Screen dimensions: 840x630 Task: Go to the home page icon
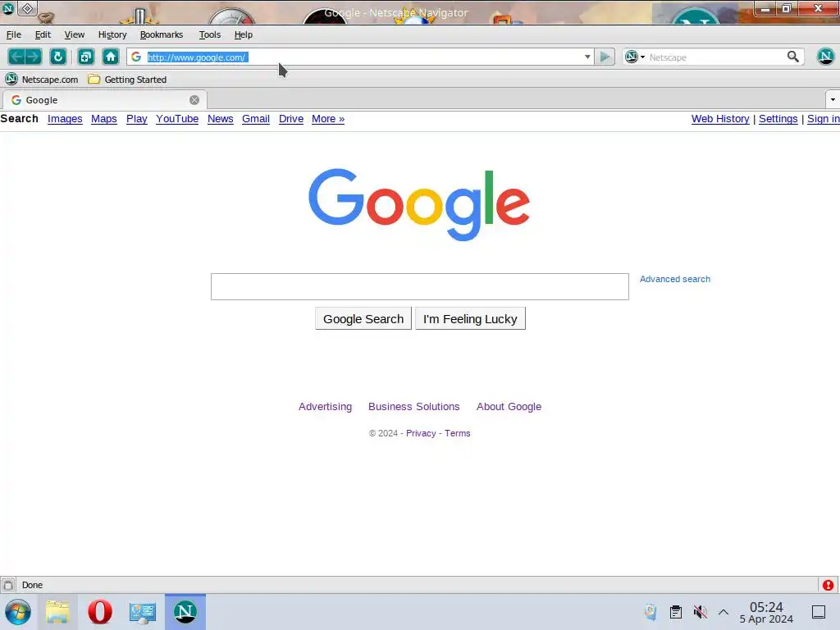click(111, 57)
